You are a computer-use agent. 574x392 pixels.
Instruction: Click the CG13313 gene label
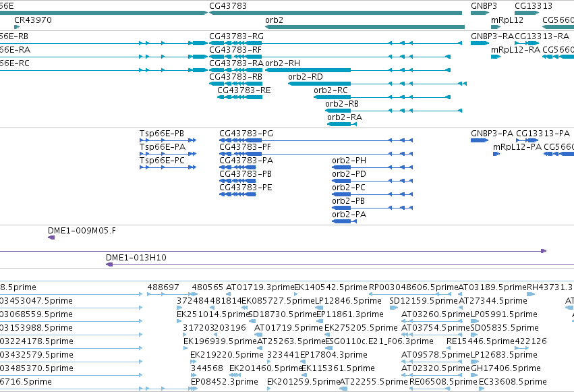[534, 6]
